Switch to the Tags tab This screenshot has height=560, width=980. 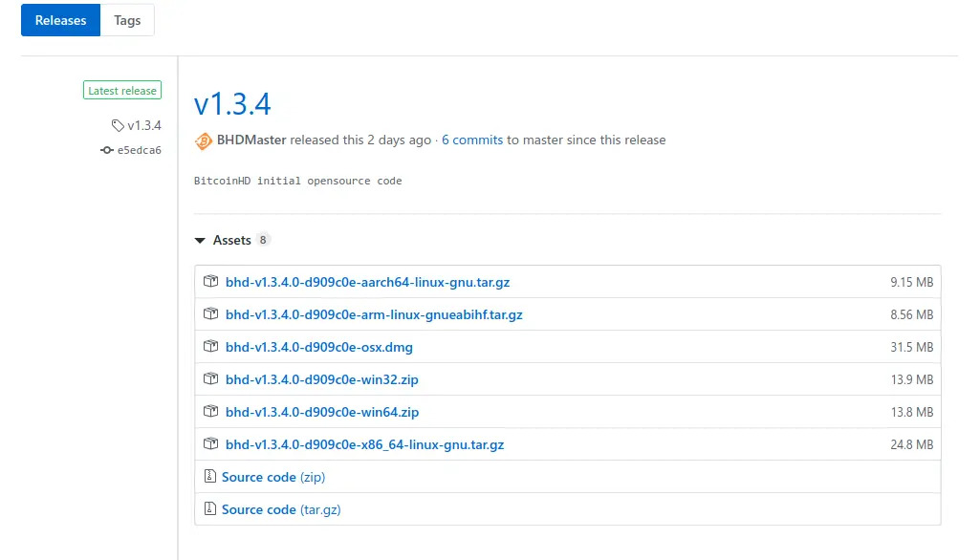[127, 20]
